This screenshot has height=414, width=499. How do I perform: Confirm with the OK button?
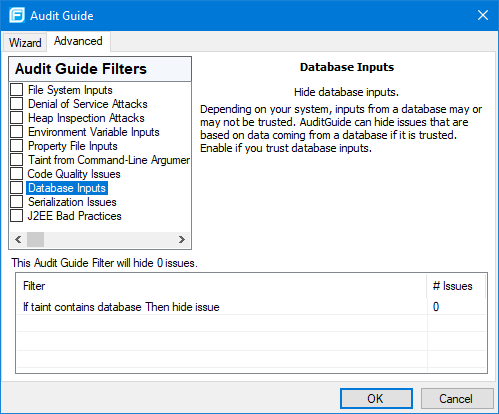pos(376,398)
